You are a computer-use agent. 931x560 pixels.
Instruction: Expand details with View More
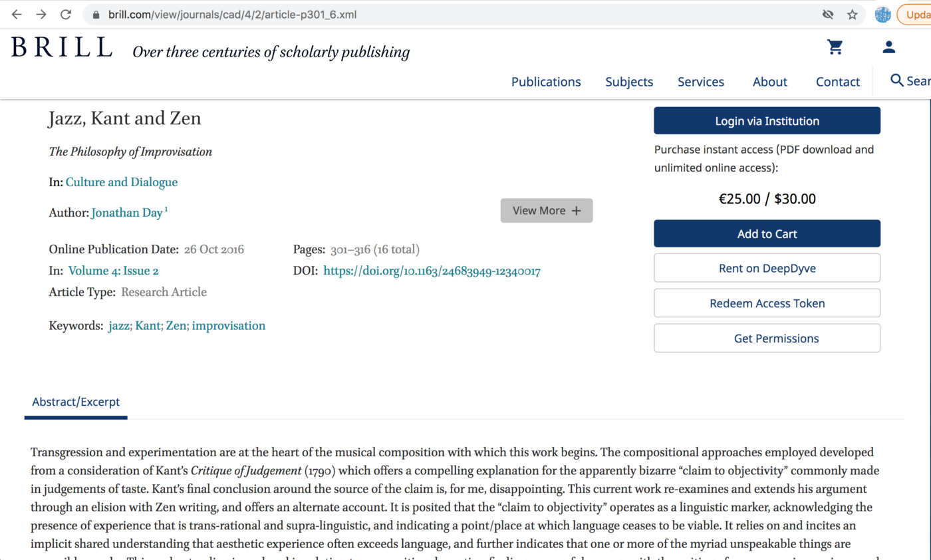coord(547,210)
